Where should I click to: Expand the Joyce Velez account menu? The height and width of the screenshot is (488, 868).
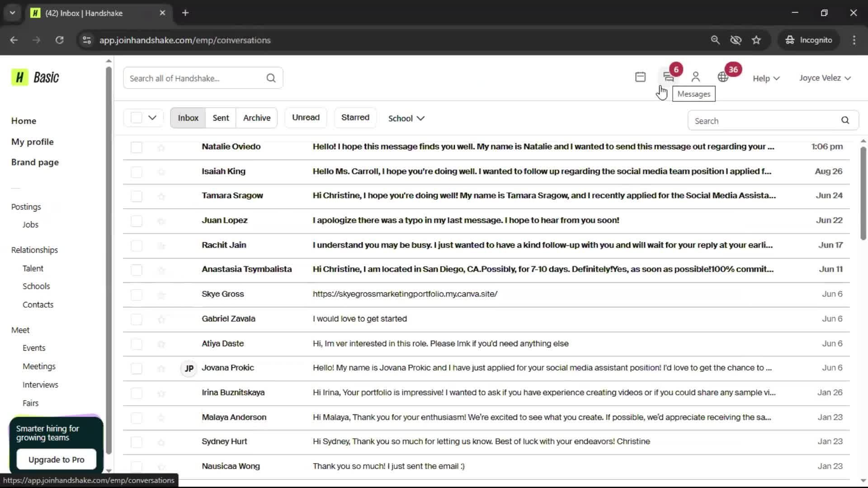[825, 78]
